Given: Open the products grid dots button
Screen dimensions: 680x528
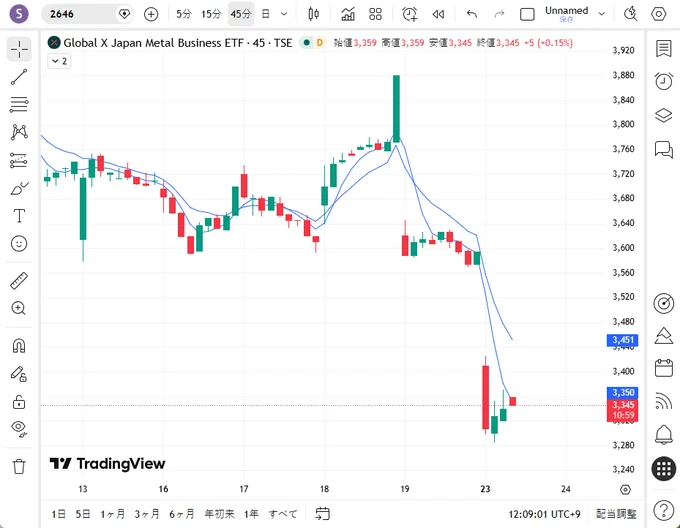Looking at the screenshot, I should [x=664, y=469].
